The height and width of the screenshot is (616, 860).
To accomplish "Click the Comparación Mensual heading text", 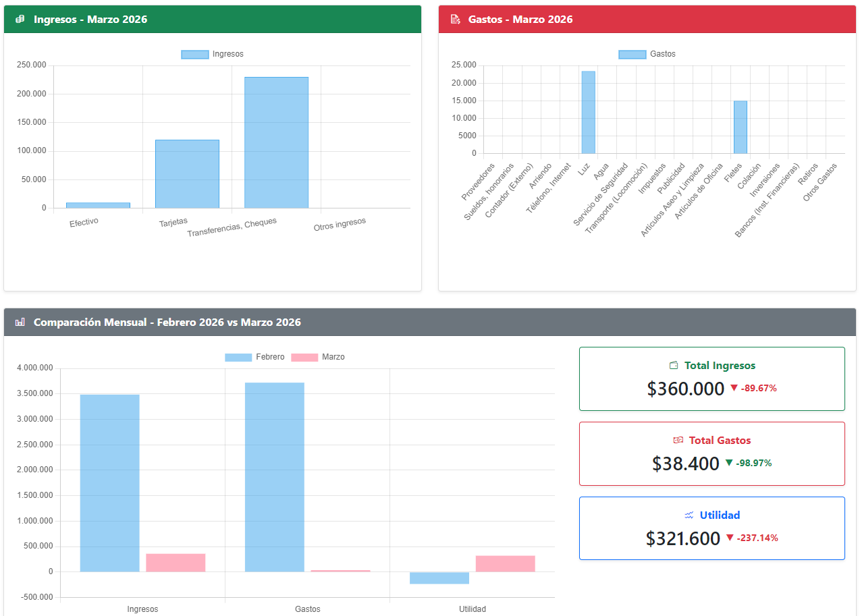I will point(167,323).
